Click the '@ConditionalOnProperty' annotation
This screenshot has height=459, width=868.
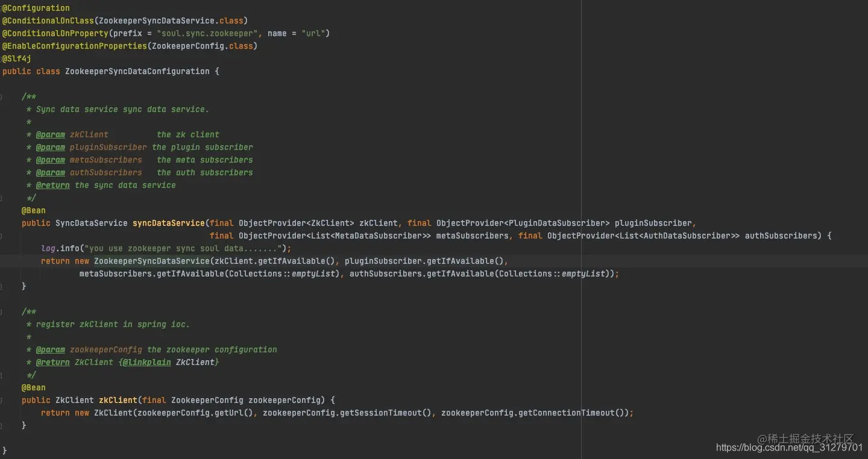[x=55, y=33]
